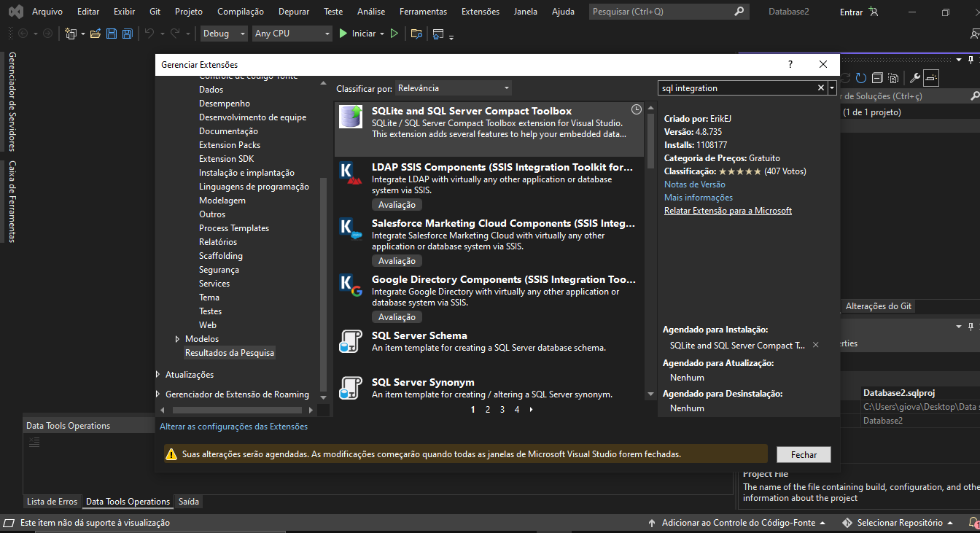Click the horizontal scrollbar under category tree
Image resolution: width=980 pixels, height=533 pixels.
[237, 410]
